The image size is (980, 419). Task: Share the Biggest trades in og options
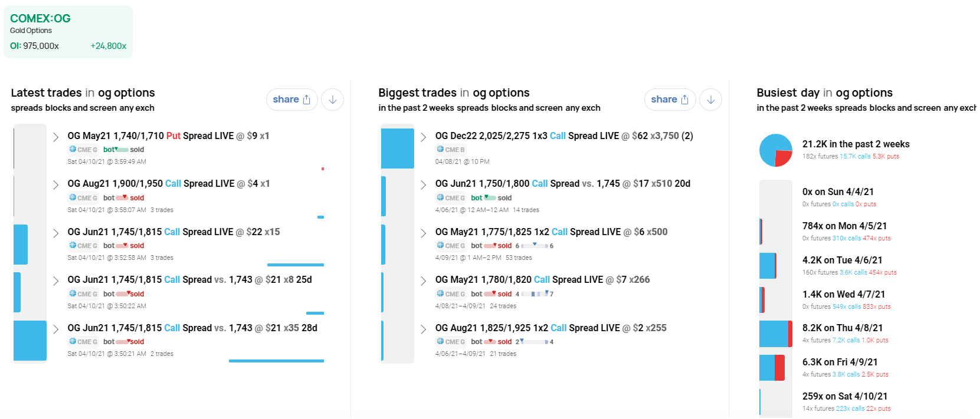(x=670, y=100)
